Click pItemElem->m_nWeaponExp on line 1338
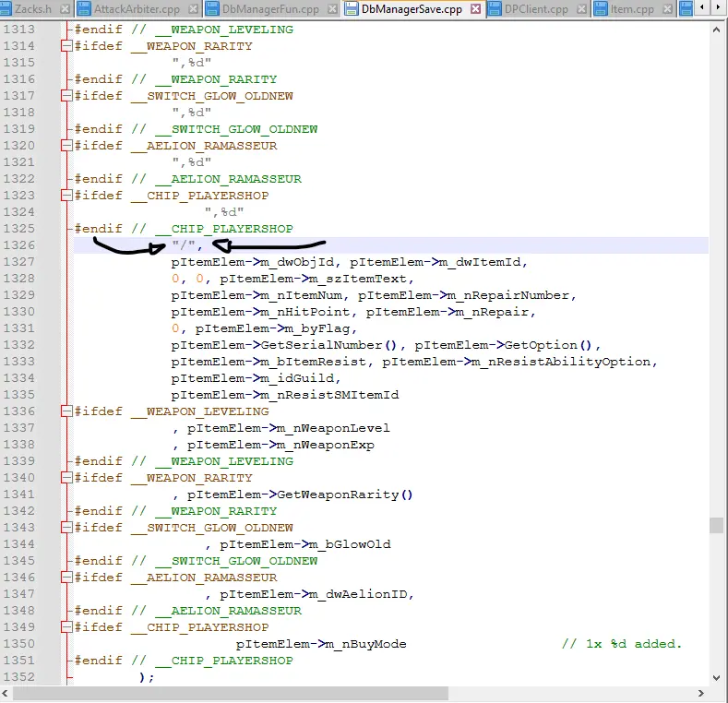728x703 pixels. pyautogui.click(x=280, y=445)
